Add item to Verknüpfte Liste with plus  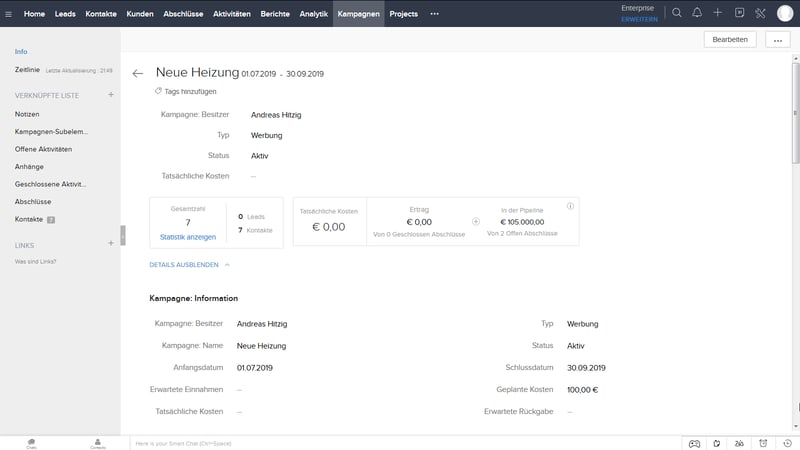(x=111, y=95)
